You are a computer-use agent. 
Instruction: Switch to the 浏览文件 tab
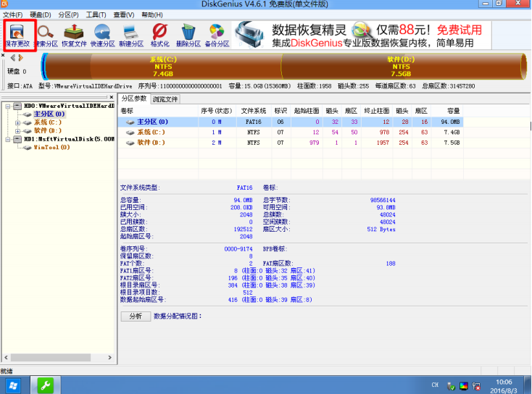point(165,99)
